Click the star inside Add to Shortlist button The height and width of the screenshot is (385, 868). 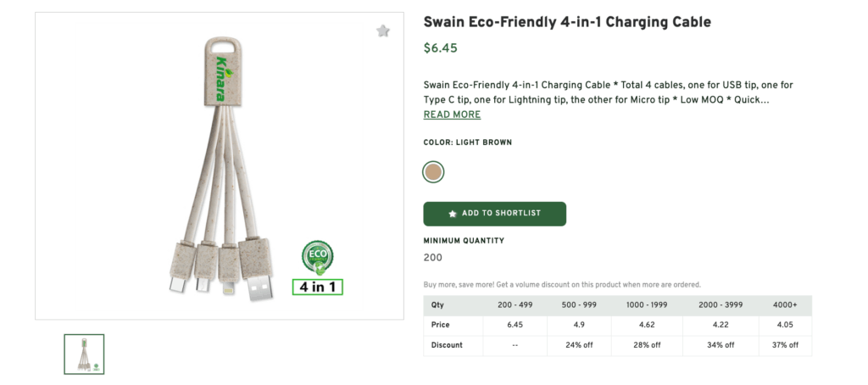pyautogui.click(x=453, y=214)
